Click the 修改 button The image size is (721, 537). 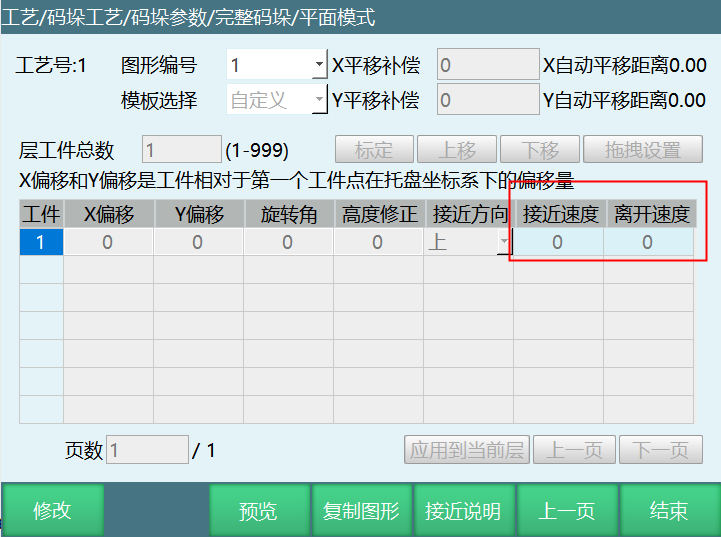point(52,510)
